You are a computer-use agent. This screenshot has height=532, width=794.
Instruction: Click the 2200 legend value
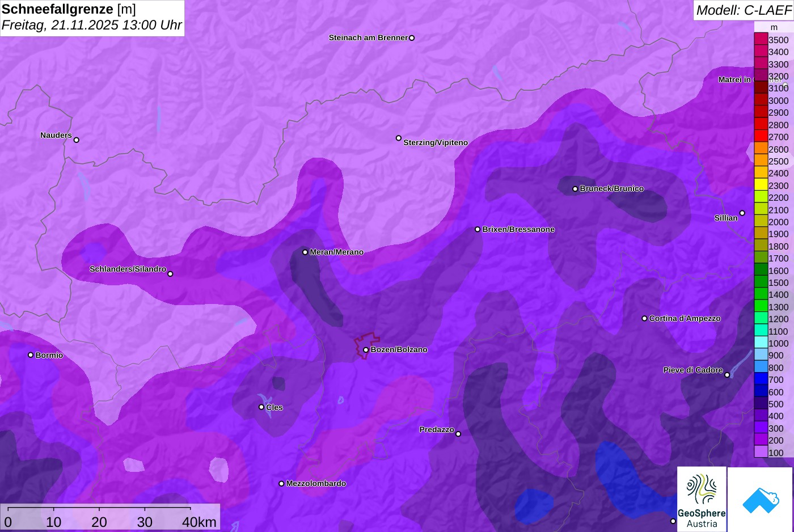(x=779, y=197)
